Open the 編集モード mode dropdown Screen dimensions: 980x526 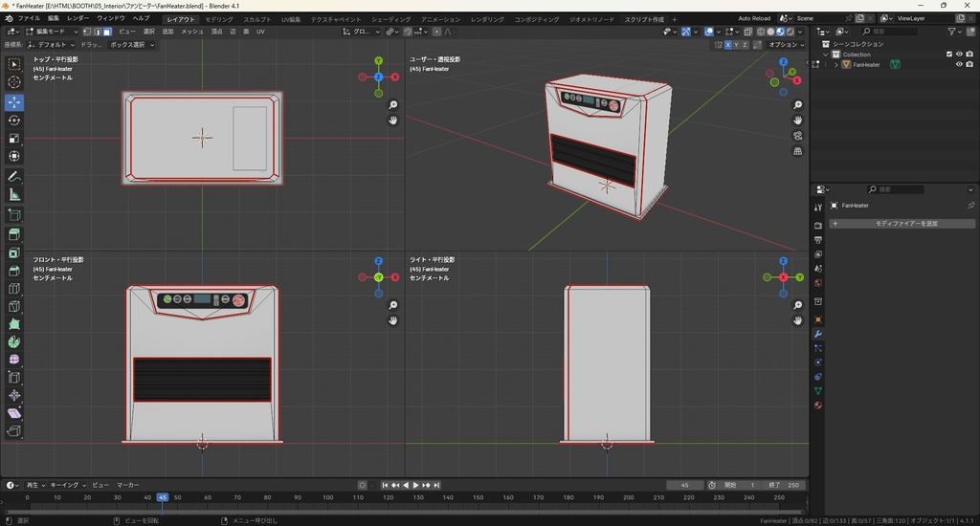click(50, 32)
